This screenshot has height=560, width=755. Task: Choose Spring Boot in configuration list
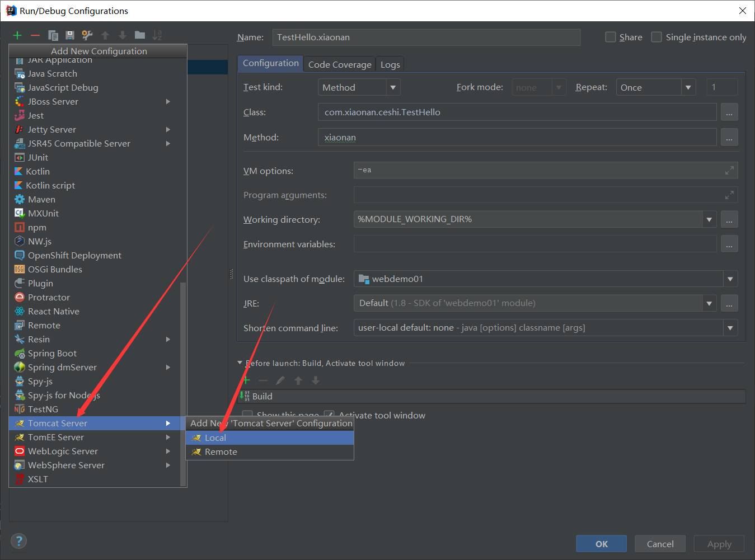pyautogui.click(x=94, y=353)
